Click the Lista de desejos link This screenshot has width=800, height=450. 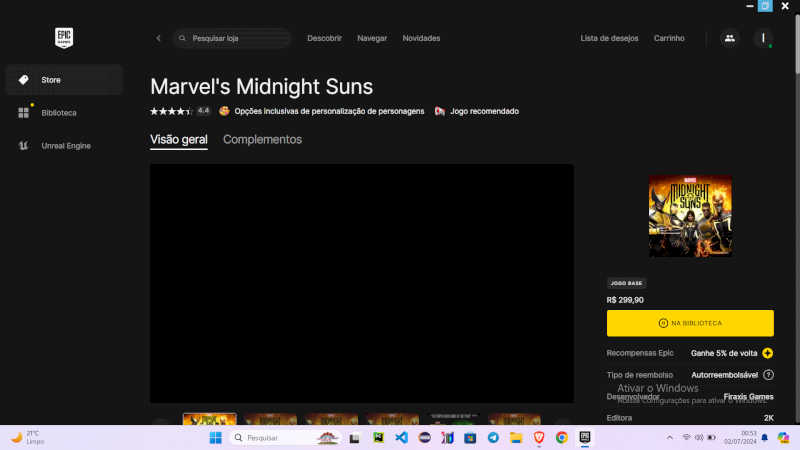point(609,38)
